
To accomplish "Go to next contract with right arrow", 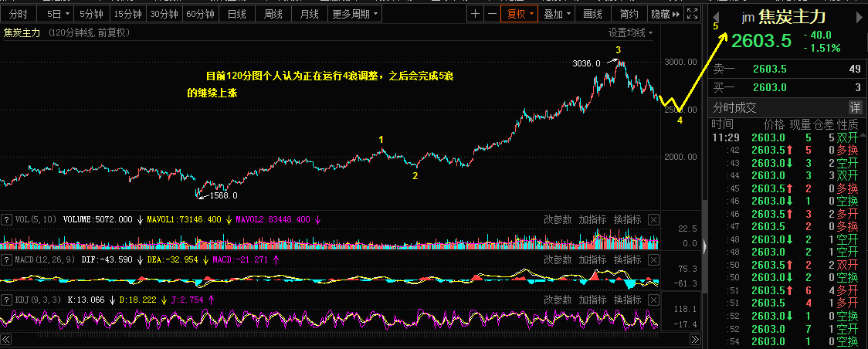I will pyautogui.click(x=860, y=17).
